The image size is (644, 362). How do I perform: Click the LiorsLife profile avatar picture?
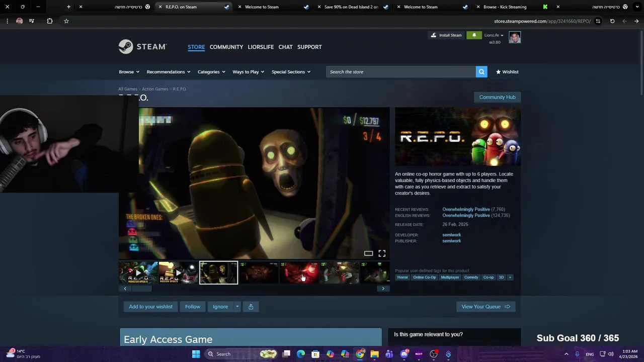coord(515,38)
